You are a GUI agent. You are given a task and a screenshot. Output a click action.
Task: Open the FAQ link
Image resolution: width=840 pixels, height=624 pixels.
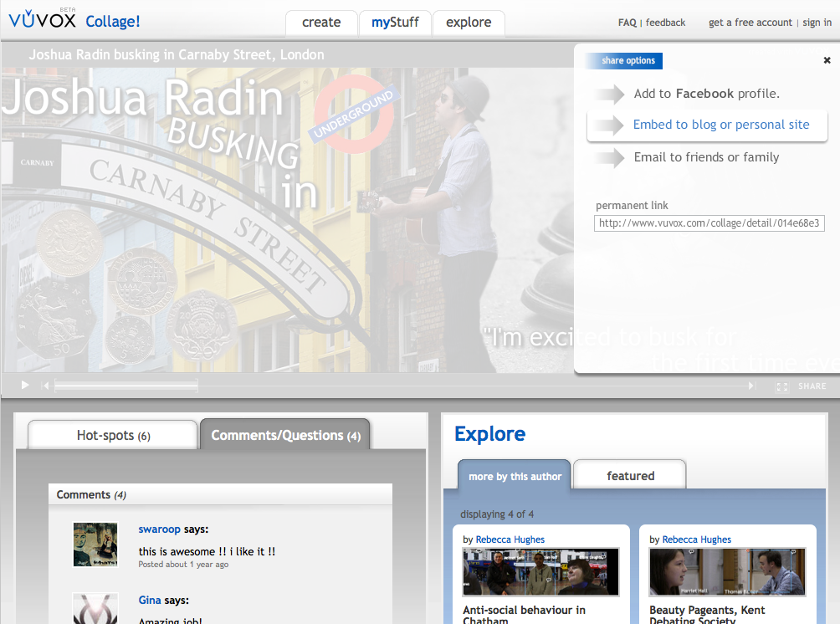(627, 23)
